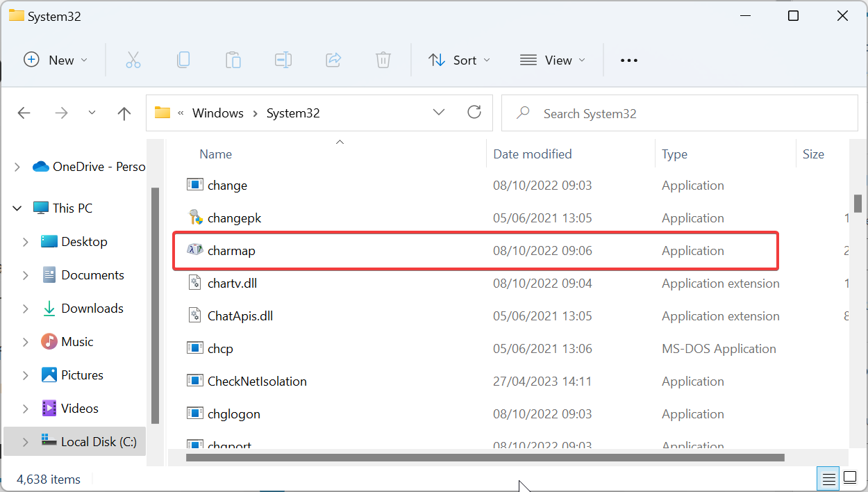Open the recent locations chevron
Screen dimensions: 868x492
92,113
